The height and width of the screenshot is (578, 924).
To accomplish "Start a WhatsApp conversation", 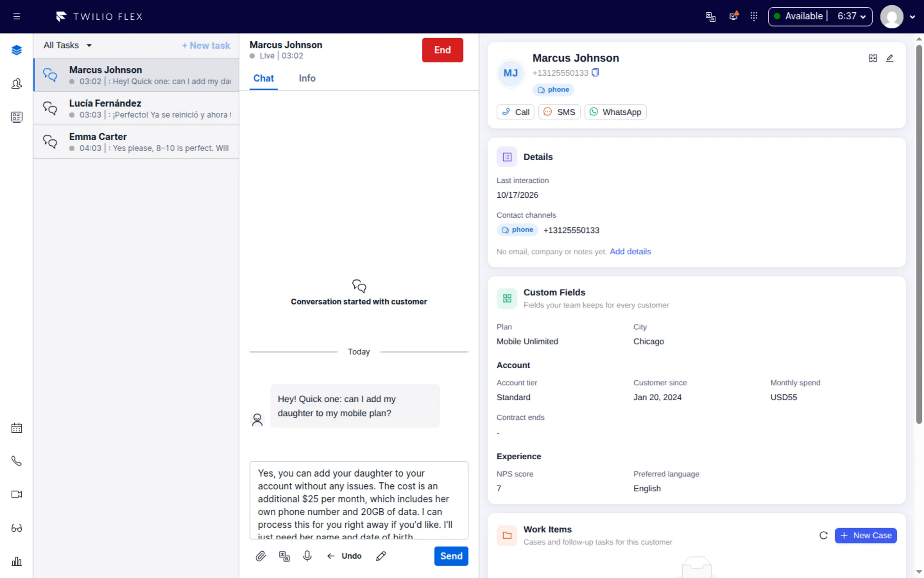I will (x=615, y=112).
